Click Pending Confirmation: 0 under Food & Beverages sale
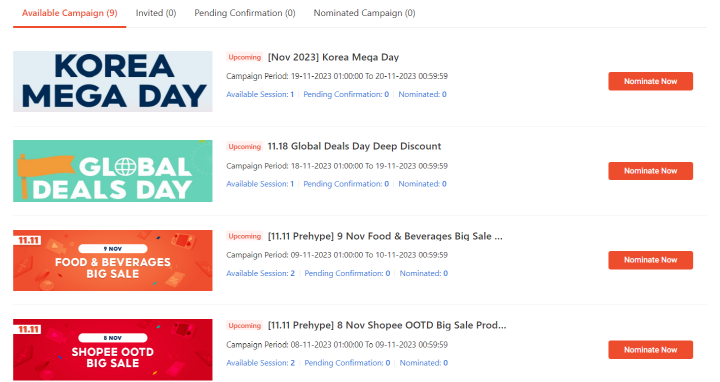This screenshot has height=382, width=720. coord(347,273)
